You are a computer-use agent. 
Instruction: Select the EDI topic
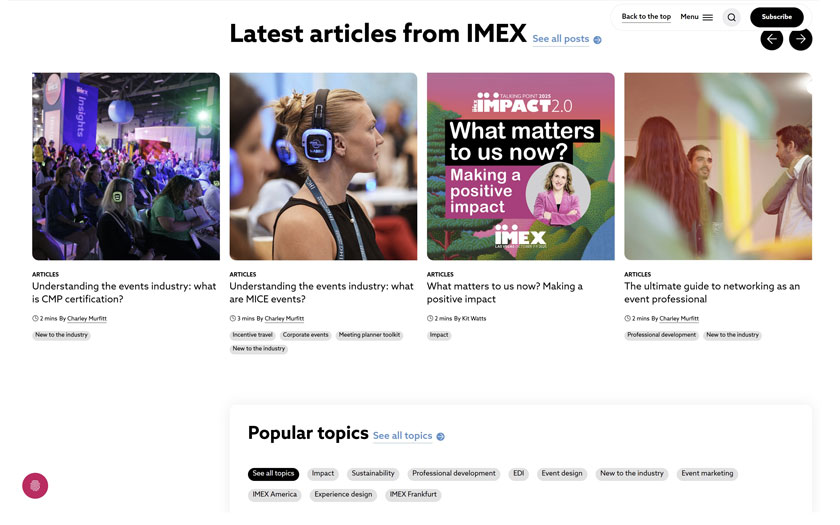[x=519, y=474]
